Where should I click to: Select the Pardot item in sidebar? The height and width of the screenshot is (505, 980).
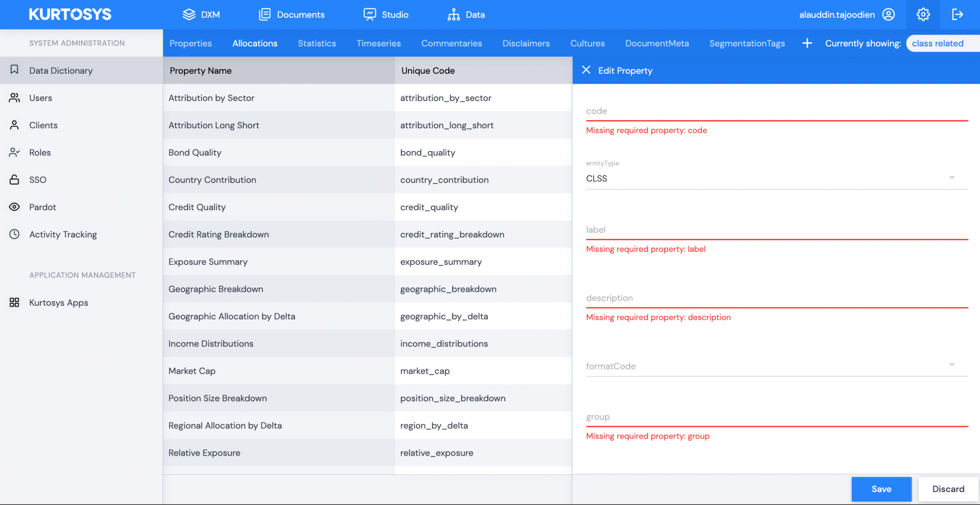tap(43, 207)
